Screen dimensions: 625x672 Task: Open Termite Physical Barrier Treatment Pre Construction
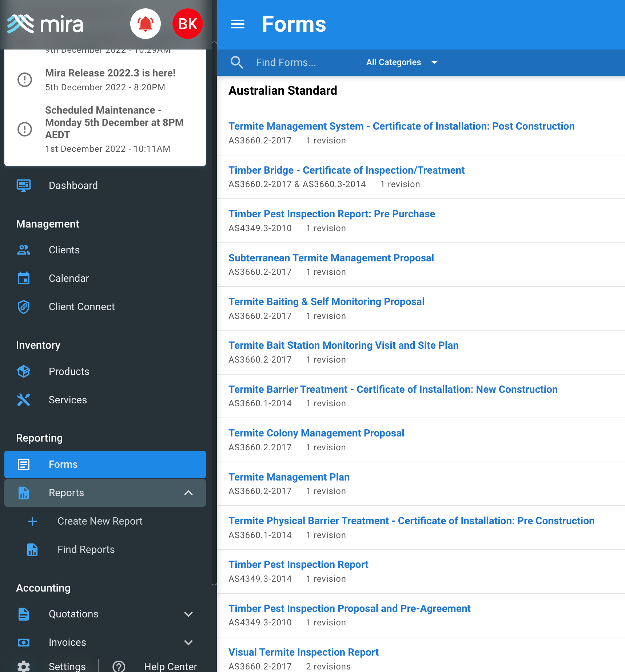pos(411,521)
